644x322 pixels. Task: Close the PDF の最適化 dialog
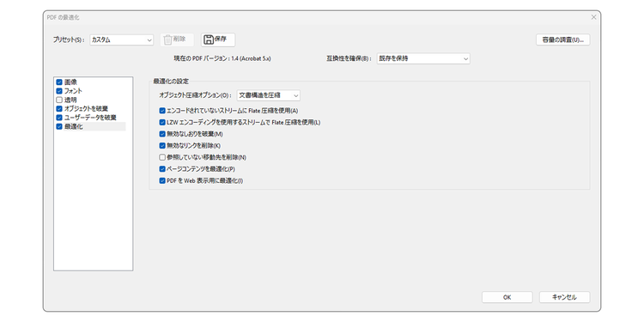click(x=593, y=17)
